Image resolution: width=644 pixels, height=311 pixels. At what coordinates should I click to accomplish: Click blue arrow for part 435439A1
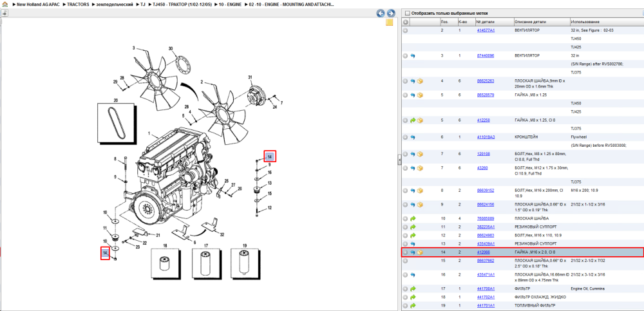[413, 243]
